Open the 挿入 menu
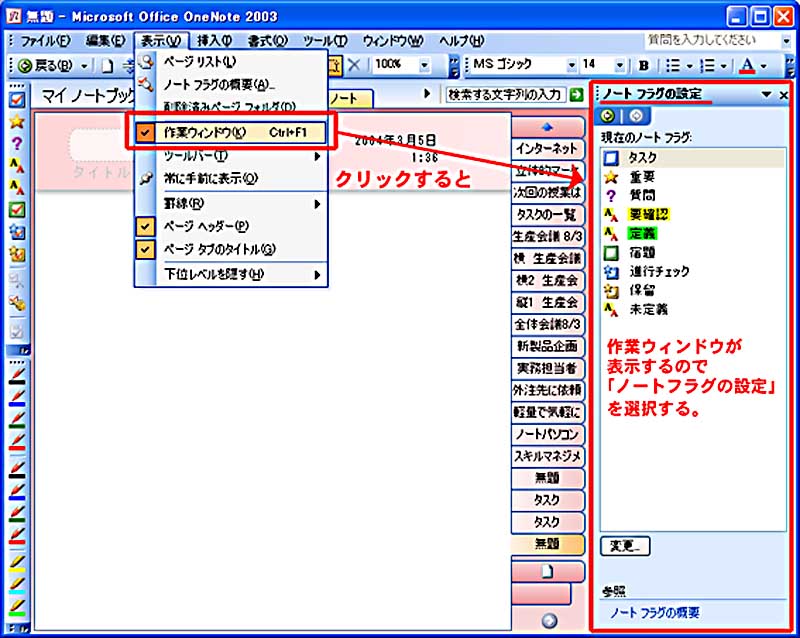The image size is (800, 638). pos(215,40)
